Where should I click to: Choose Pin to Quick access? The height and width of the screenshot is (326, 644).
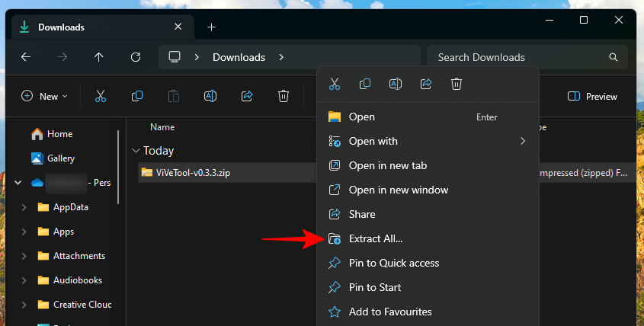[393, 263]
